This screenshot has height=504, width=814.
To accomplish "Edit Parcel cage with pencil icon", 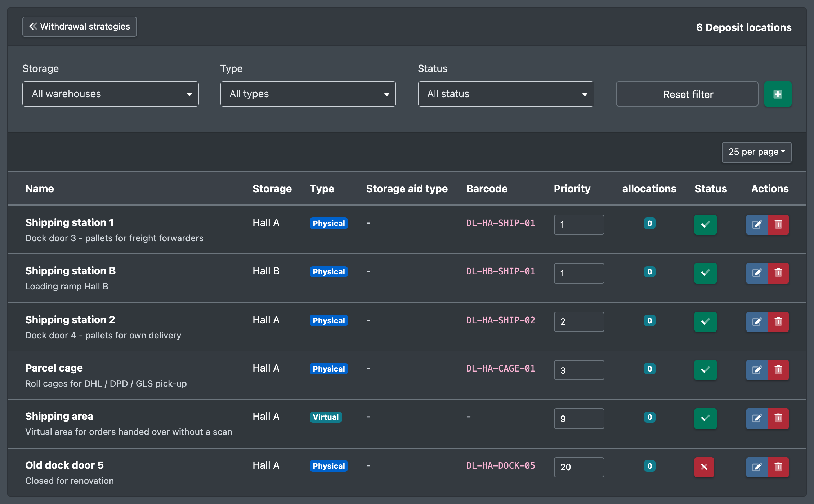I will click(757, 370).
